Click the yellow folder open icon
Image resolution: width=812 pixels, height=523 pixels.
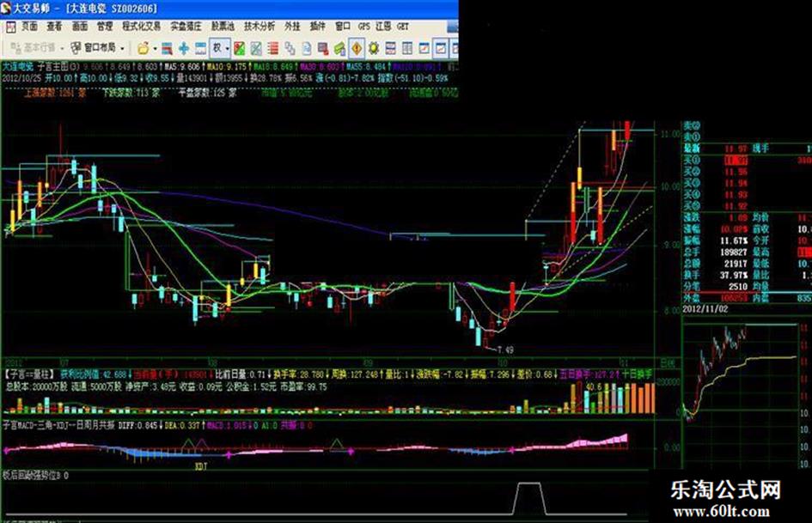pyautogui.click(x=143, y=49)
